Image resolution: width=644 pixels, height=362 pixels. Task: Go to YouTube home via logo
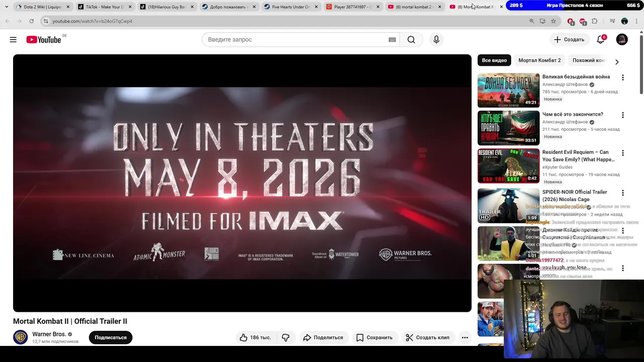tap(44, 40)
